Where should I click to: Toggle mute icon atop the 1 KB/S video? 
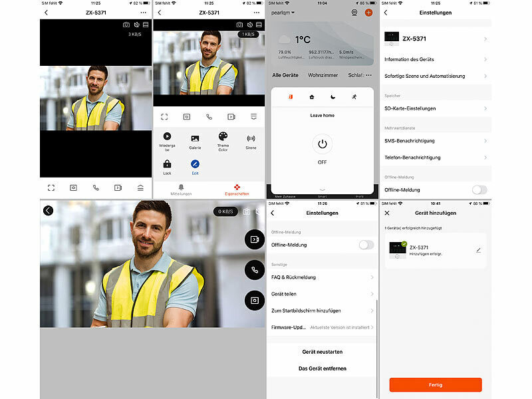tap(250, 25)
